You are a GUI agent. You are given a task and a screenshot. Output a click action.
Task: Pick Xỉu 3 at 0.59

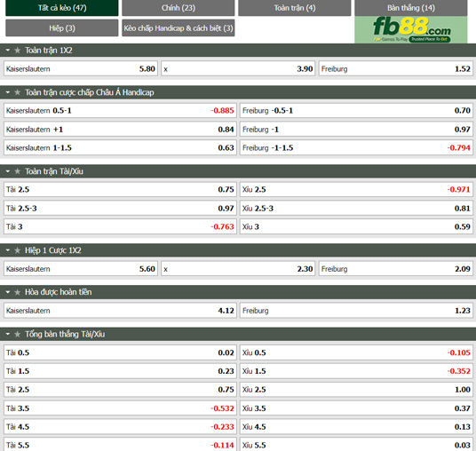tap(356, 226)
